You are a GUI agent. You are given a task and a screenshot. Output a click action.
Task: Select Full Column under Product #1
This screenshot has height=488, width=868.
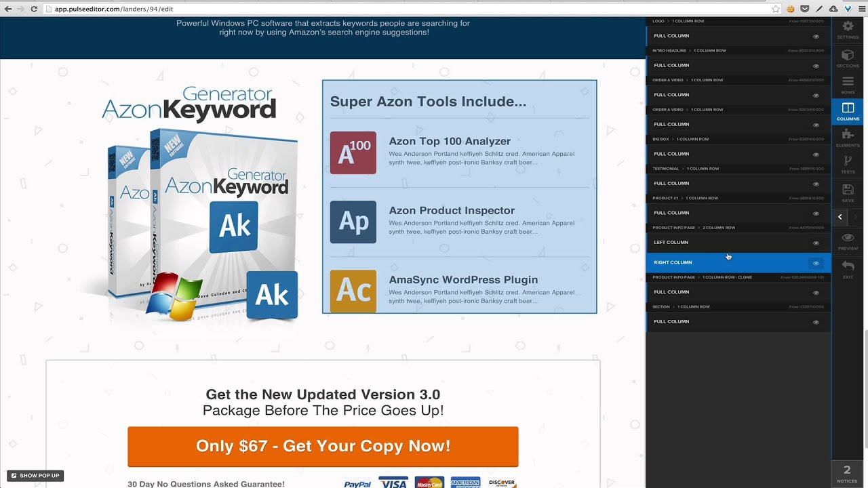pos(738,213)
